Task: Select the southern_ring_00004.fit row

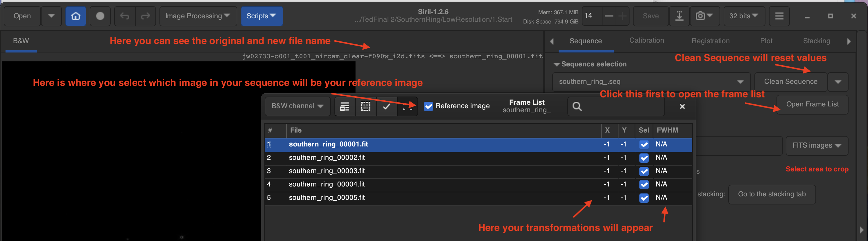Action: click(x=327, y=184)
